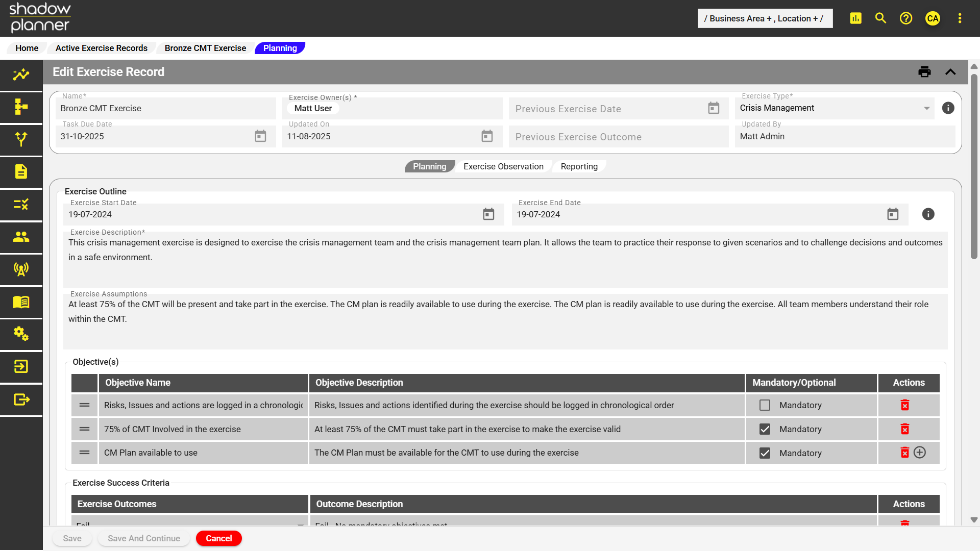This screenshot has height=551, width=980.
Task: Uncheck Mandatory for CM Plan available objective
Action: pos(764,453)
